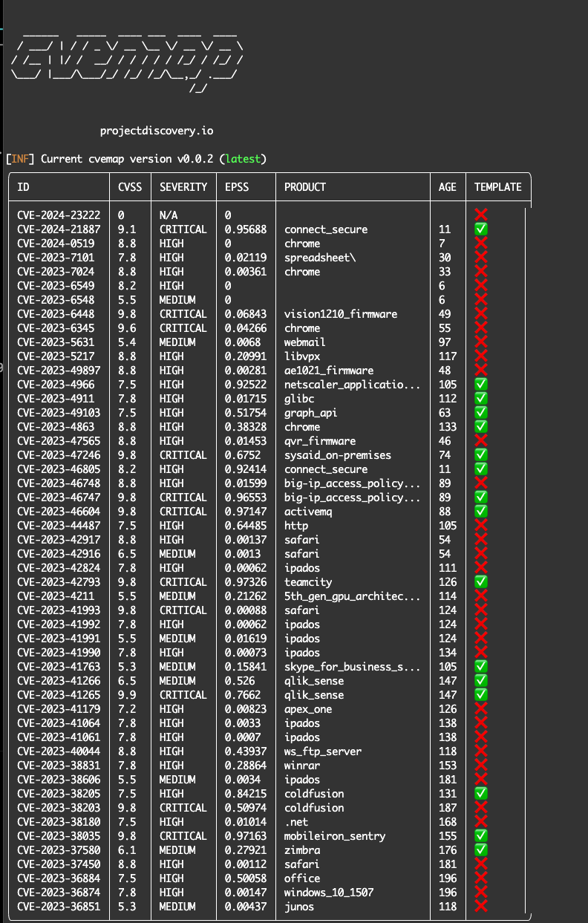The width and height of the screenshot is (588, 923).
Task: Click the green check for CVE-2023-42793
Action: [481, 582]
